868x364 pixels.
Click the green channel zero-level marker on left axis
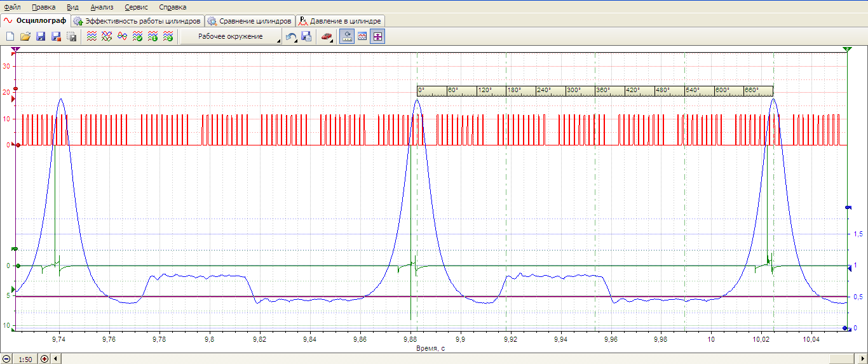click(17, 266)
